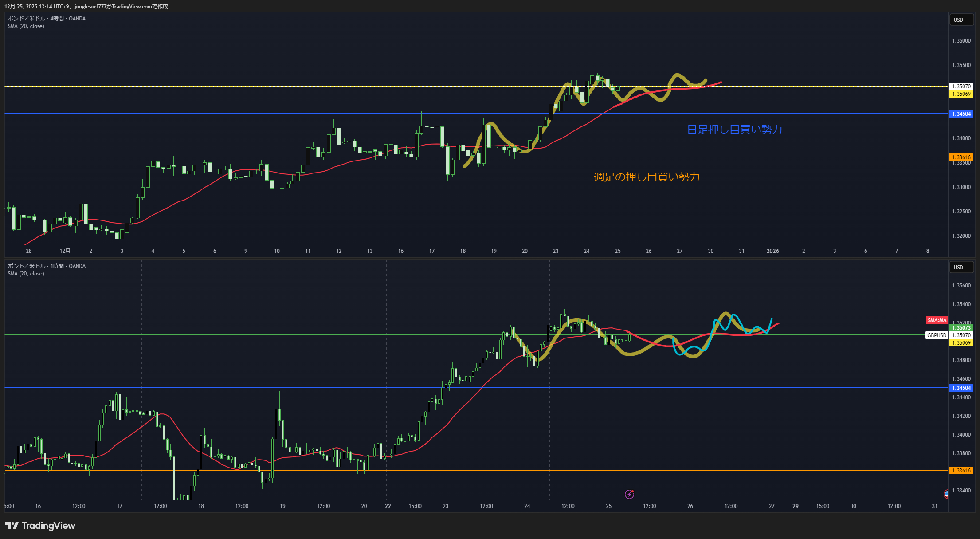
Task: Click the white GBPUSD price label
Action: click(937, 335)
